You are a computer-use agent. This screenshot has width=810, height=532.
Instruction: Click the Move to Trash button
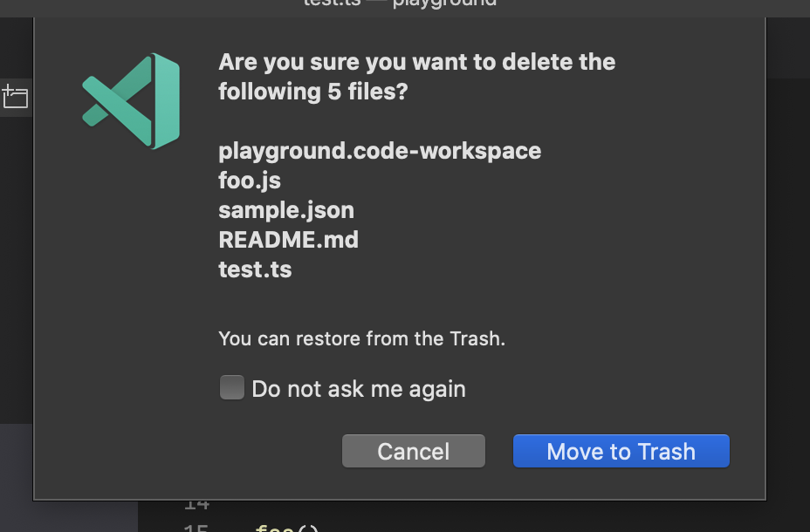coord(621,451)
